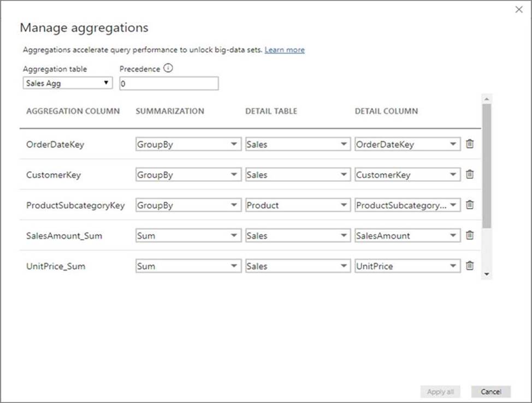This screenshot has width=532, height=403.
Task: Close the Manage aggregations dialog
Action: click(518, 10)
